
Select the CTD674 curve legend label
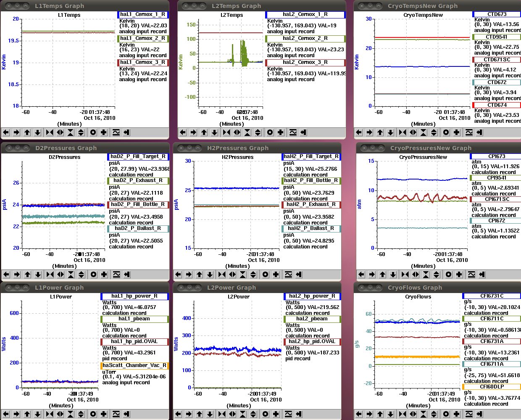pos(497,105)
